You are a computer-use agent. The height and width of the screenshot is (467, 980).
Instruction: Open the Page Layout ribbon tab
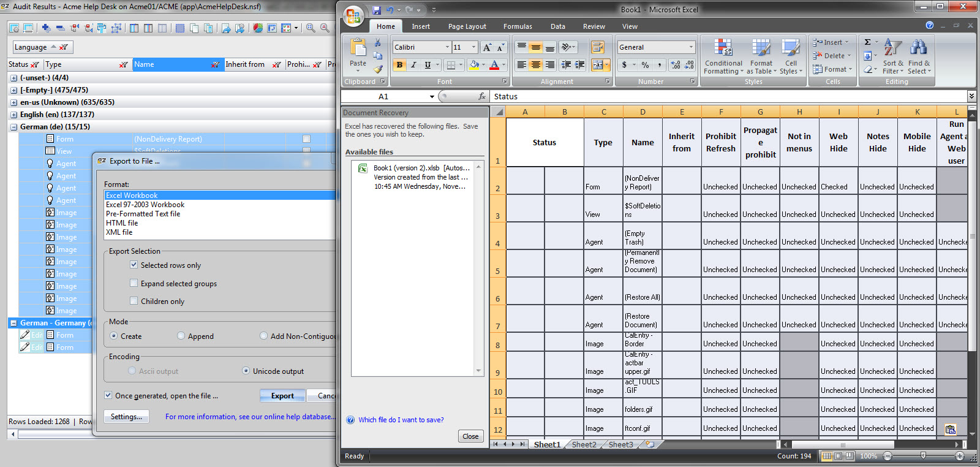467,26
